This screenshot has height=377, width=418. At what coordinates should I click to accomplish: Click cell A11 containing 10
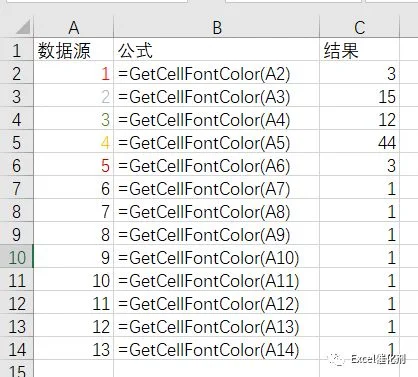click(74, 279)
